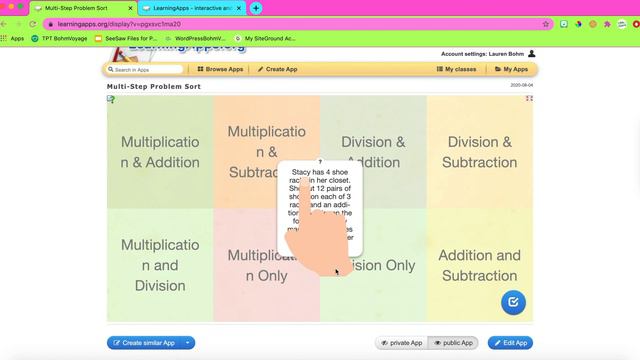Open My Apps menu item
The height and width of the screenshot is (360, 640).
click(x=511, y=69)
